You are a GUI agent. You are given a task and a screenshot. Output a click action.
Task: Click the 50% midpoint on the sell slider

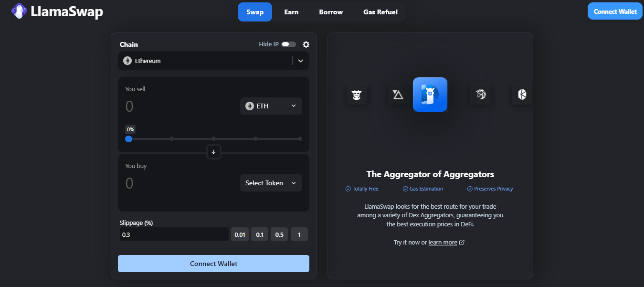(214, 139)
